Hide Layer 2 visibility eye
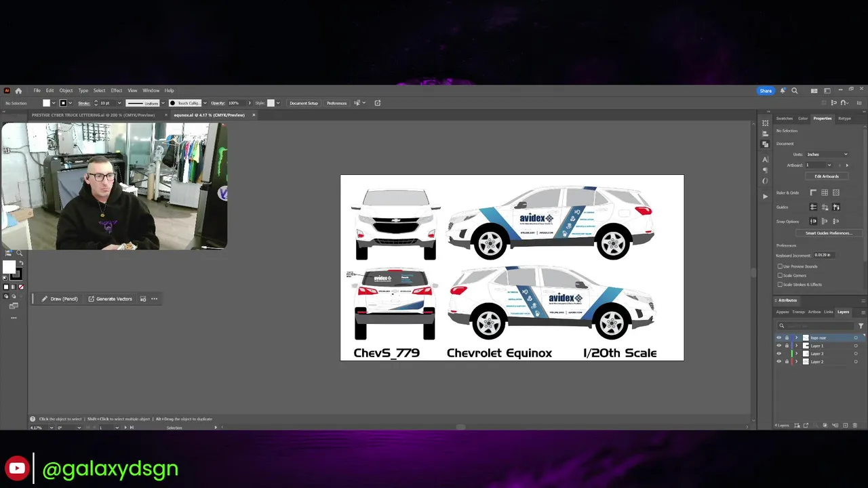Screen dimensions: 868x488 click(x=778, y=362)
